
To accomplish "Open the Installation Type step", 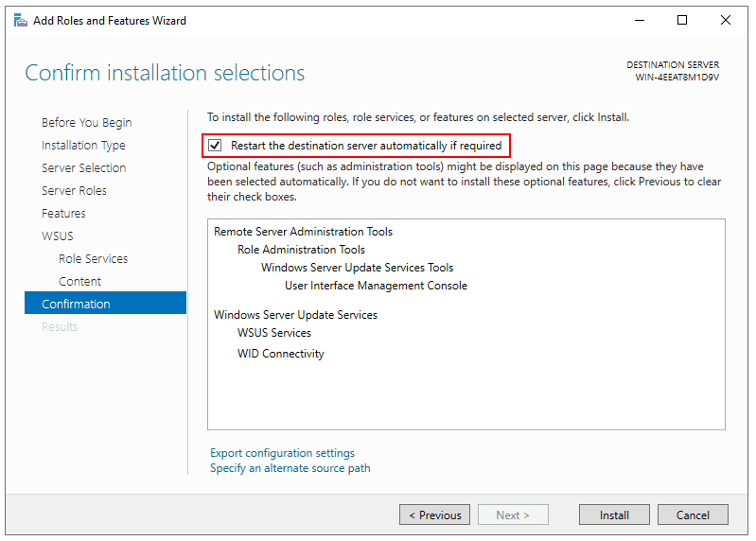I will click(83, 145).
